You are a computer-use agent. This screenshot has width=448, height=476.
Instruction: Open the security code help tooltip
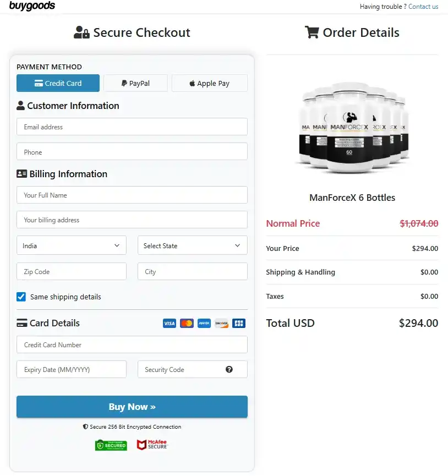[230, 369]
